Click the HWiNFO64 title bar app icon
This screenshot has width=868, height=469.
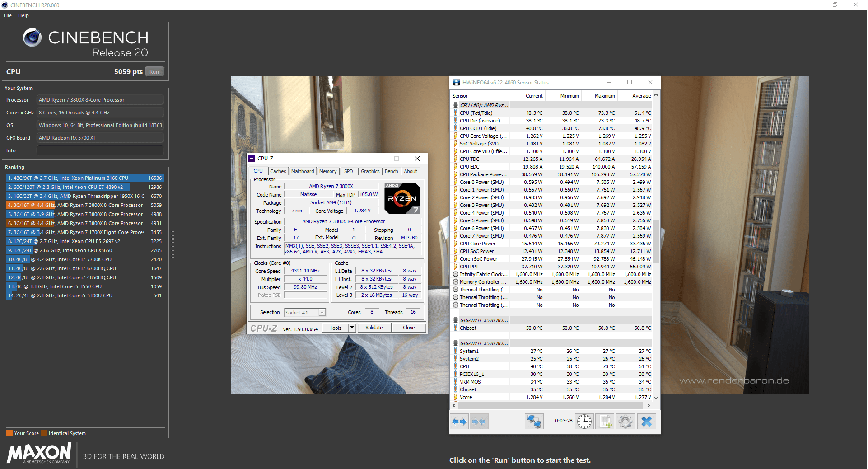coord(457,83)
